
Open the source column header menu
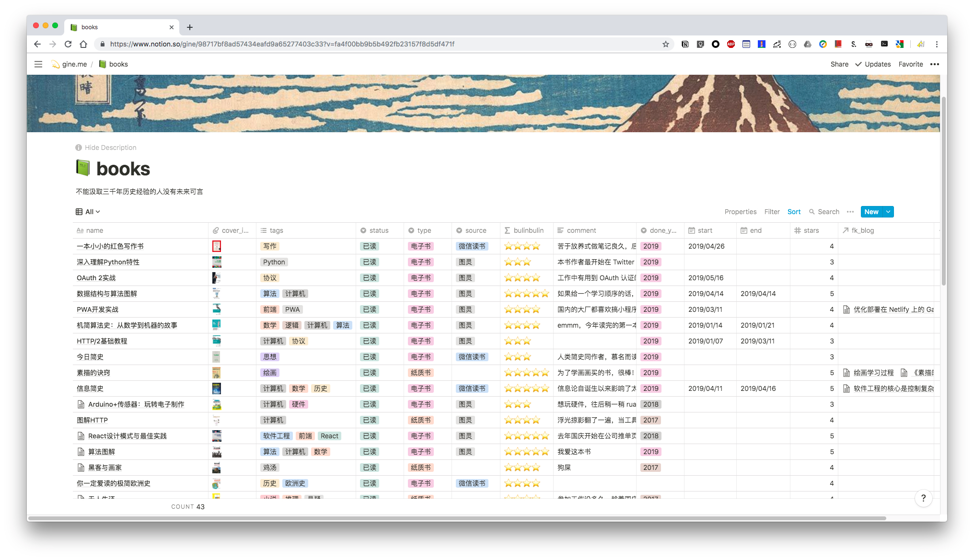click(x=475, y=230)
